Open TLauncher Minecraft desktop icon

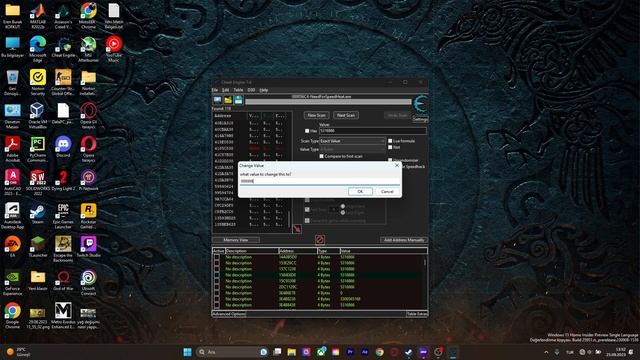[38, 244]
